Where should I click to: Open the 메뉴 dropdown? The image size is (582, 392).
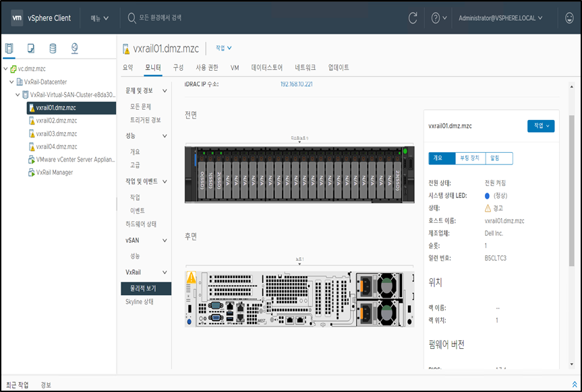tap(100, 18)
